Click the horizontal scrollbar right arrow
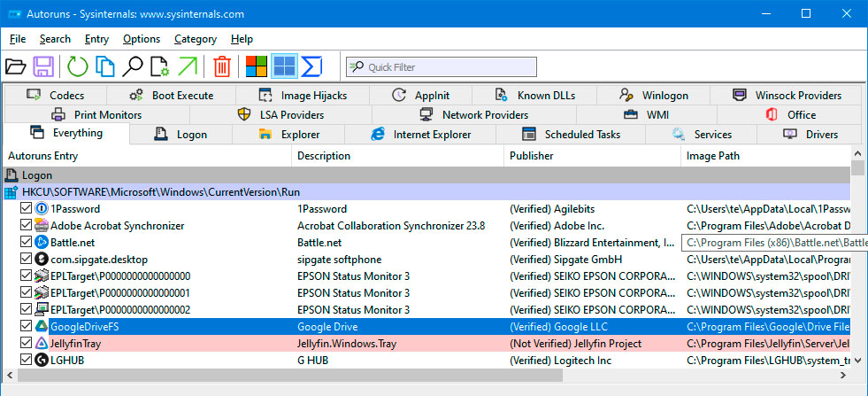868x396 pixels. (844, 376)
